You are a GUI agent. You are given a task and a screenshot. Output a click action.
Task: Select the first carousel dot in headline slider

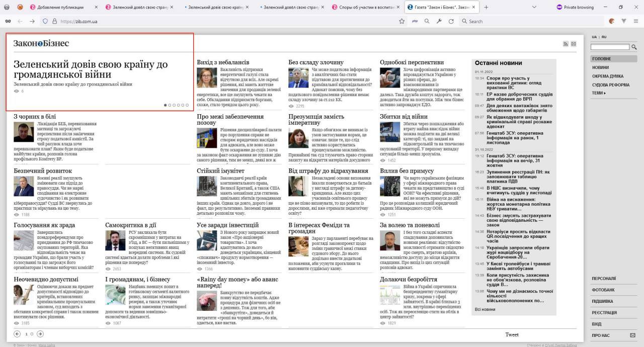pos(165,105)
